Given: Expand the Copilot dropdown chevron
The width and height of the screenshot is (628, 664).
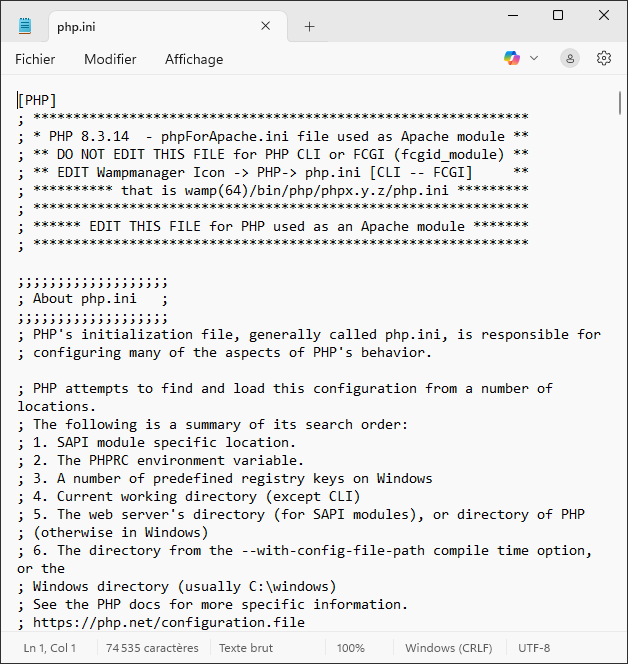Looking at the screenshot, I should pos(534,58).
